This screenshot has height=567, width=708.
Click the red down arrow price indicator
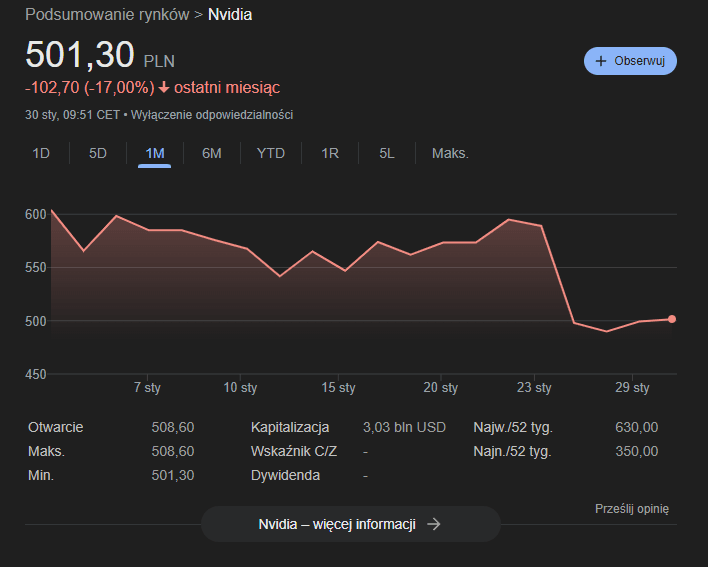coord(165,88)
